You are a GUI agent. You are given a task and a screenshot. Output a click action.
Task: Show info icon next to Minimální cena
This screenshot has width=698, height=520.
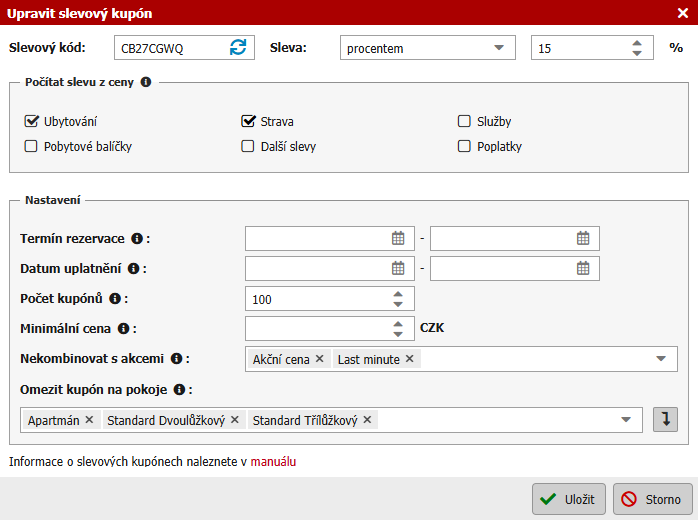(x=124, y=328)
